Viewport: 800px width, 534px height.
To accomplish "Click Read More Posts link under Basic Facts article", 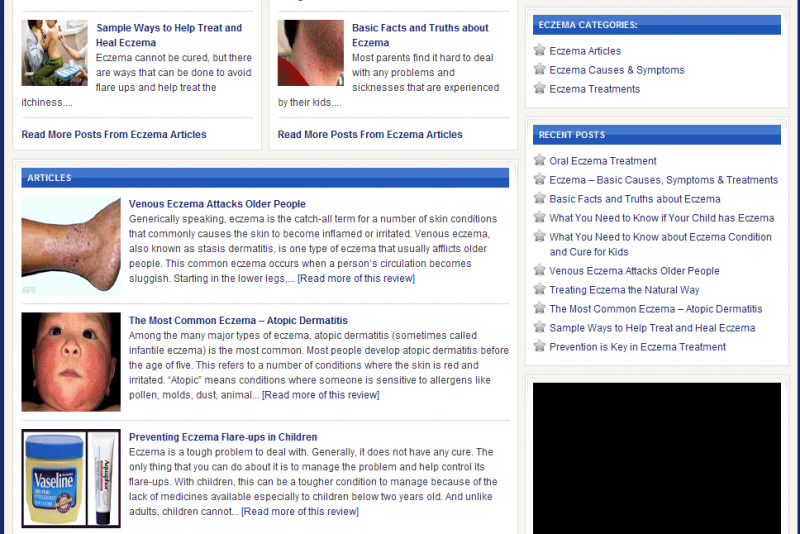I will [370, 134].
